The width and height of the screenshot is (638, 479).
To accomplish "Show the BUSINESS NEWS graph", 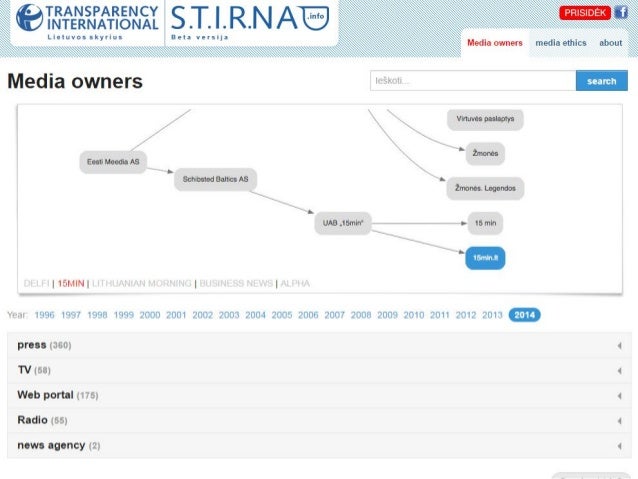I will coord(236,283).
